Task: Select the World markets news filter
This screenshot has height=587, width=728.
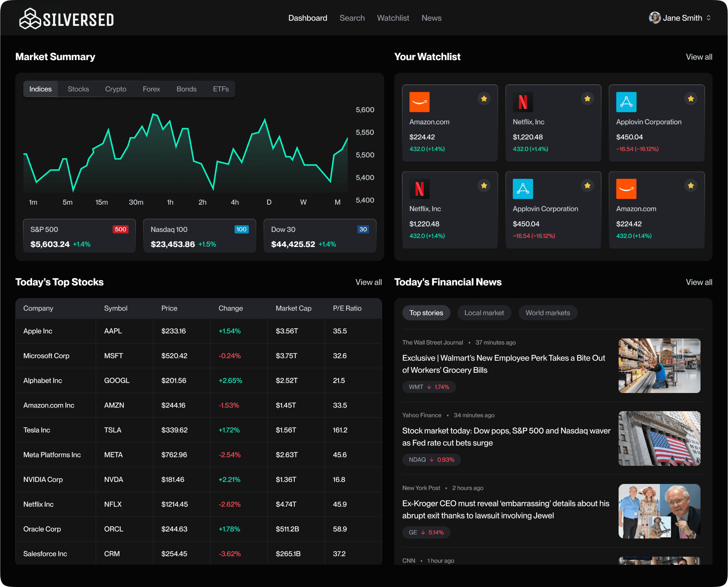Action: 547,313
